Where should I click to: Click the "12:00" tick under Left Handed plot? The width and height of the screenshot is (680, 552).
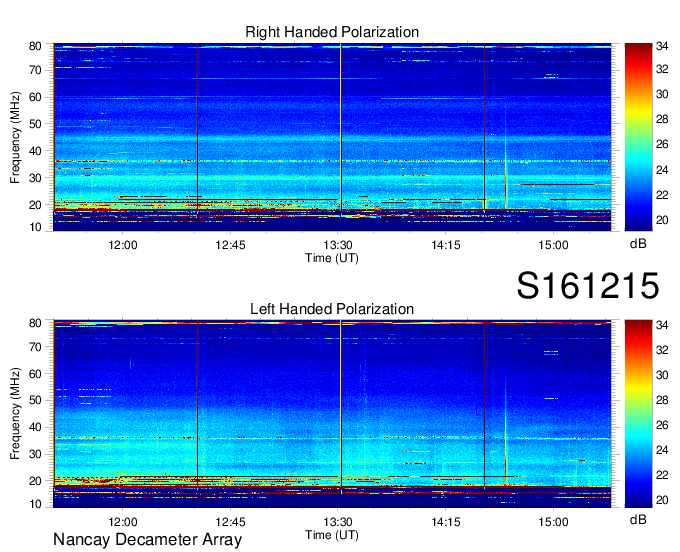coord(123,522)
